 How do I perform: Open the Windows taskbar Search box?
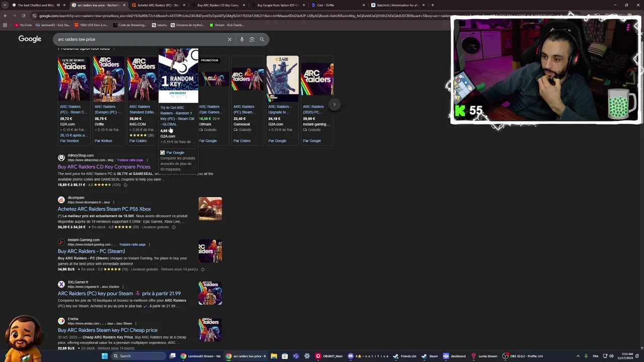point(138,356)
